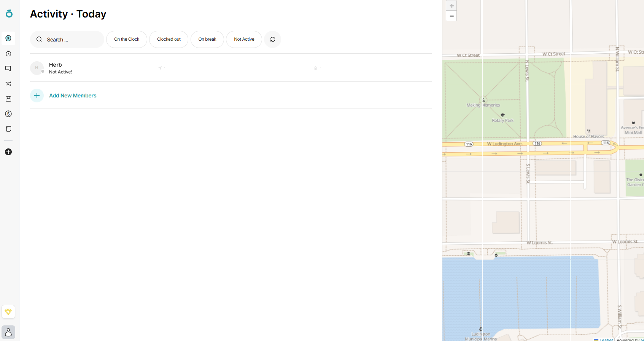Filter by Not Active
644x341 pixels.
pos(244,39)
